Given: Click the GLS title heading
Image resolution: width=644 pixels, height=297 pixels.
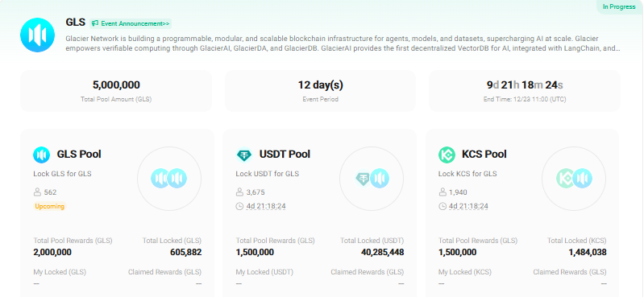Looking at the screenshot, I should tap(75, 23).
